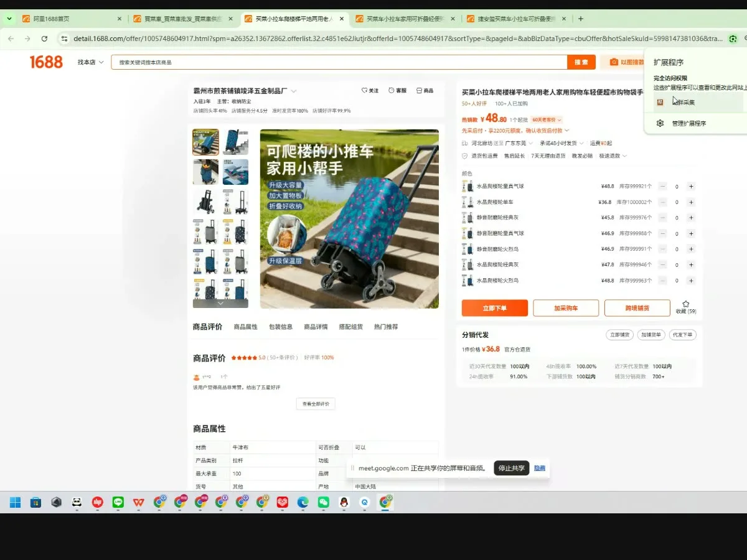Click 代发下单 button

683,335
